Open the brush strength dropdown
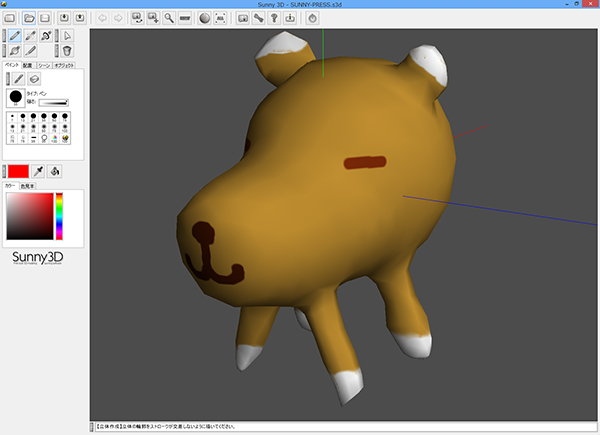 53,102
